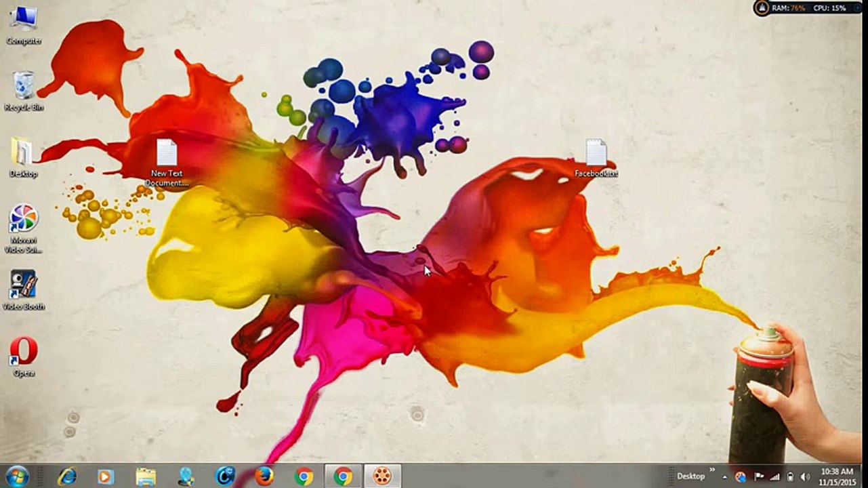Select the Video Booth shortcut

24,285
